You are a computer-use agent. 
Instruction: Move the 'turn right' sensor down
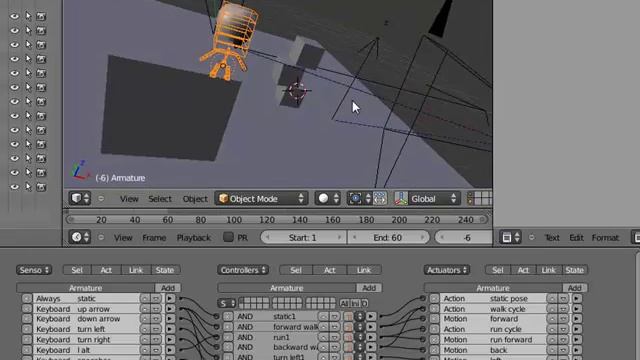pos(156,340)
